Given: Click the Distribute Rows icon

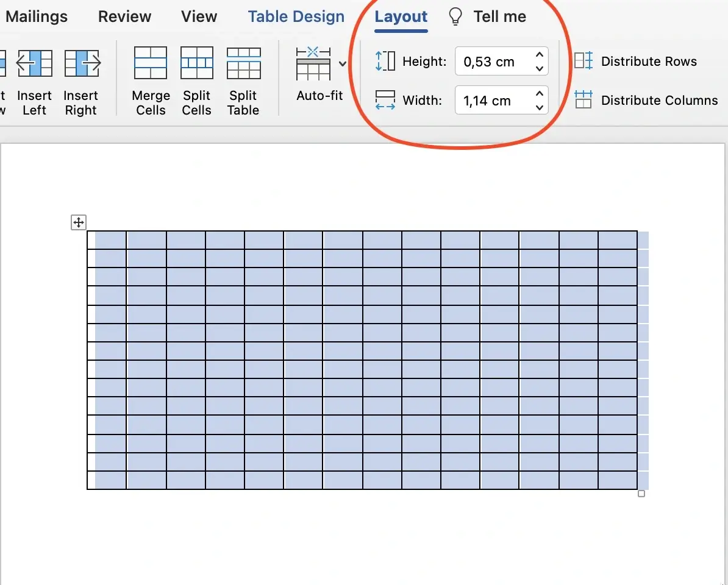Looking at the screenshot, I should click(x=583, y=61).
